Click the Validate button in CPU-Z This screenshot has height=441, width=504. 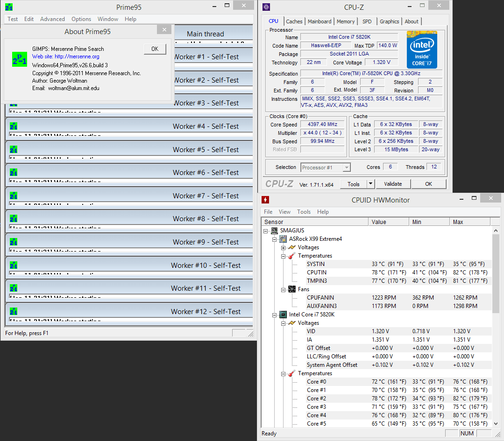tap(393, 184)
